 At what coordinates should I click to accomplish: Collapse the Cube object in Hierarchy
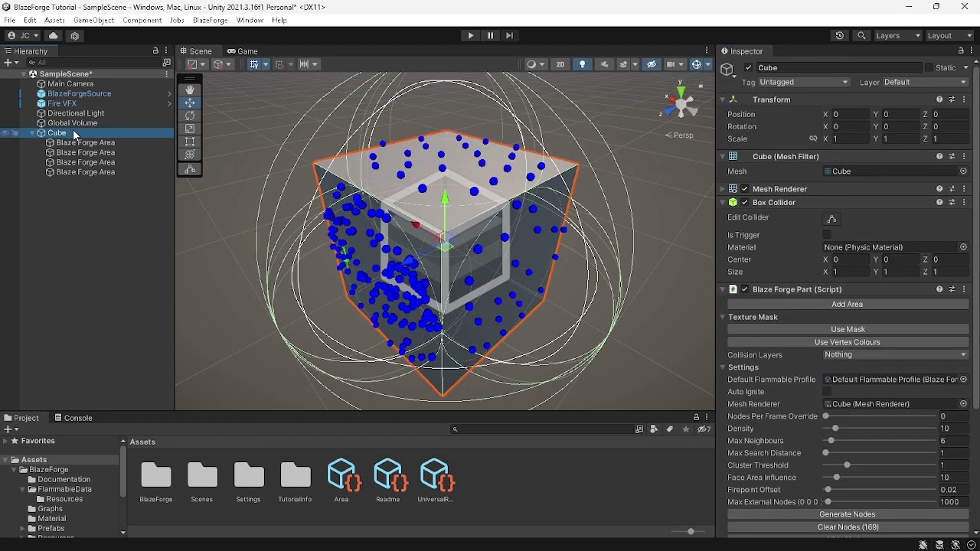(x=32, y=133)
